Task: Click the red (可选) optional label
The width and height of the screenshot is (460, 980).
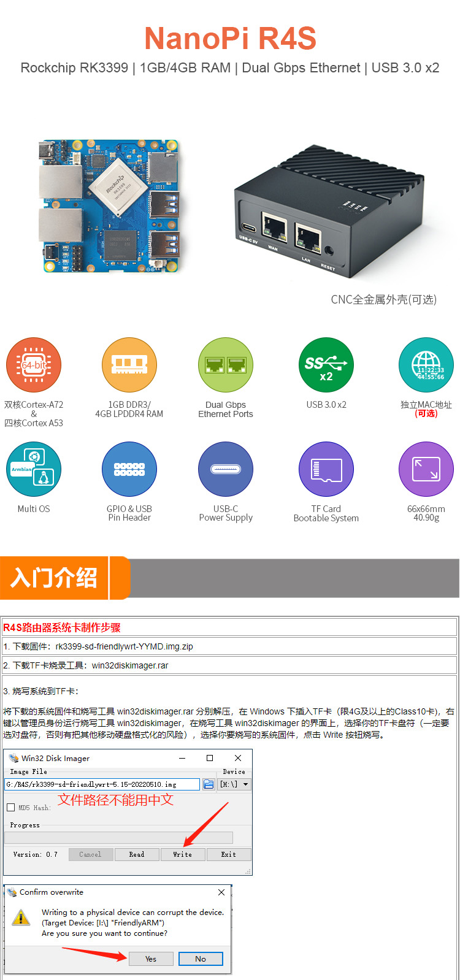Action: (x=426, y=414)
